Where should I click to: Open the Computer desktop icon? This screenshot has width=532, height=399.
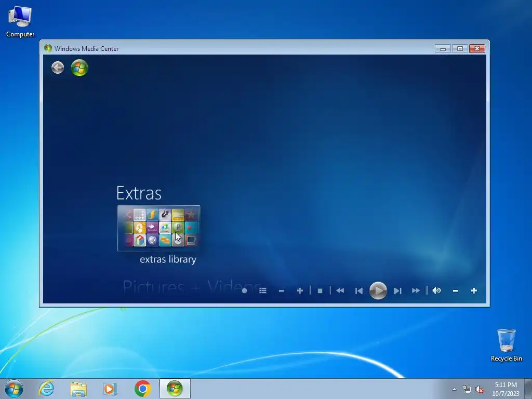[20, 22]
